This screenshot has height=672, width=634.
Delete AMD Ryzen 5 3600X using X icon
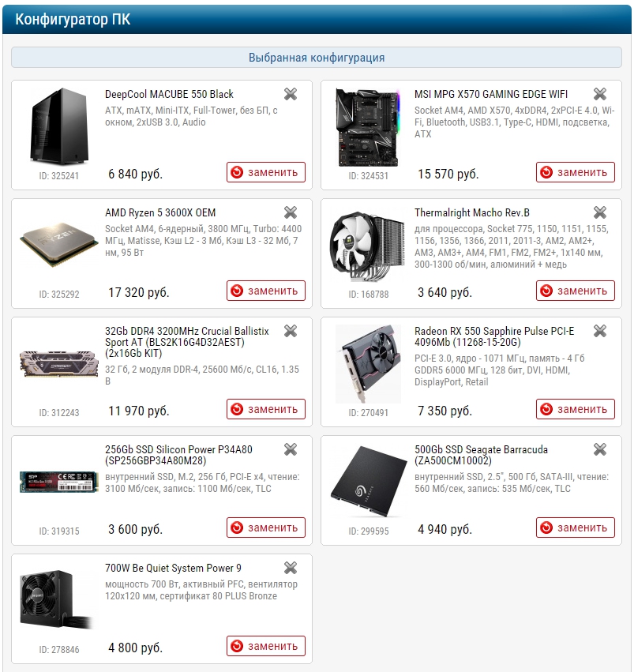point(291,212)
